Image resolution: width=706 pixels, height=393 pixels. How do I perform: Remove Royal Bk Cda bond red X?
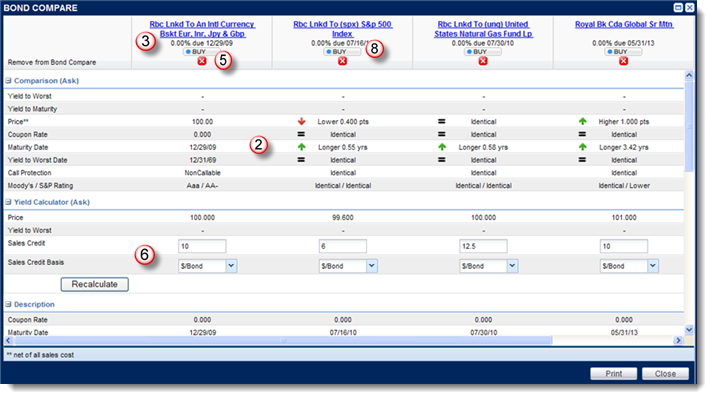[x=623, y=61]
